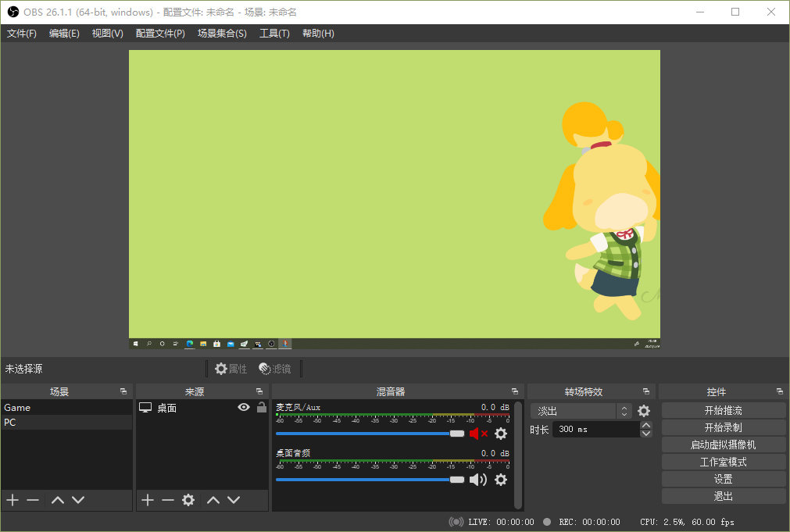This screenshot has height=532, width=790.
Task: Open the 工具(T) menu
Action: coord(274,34)
